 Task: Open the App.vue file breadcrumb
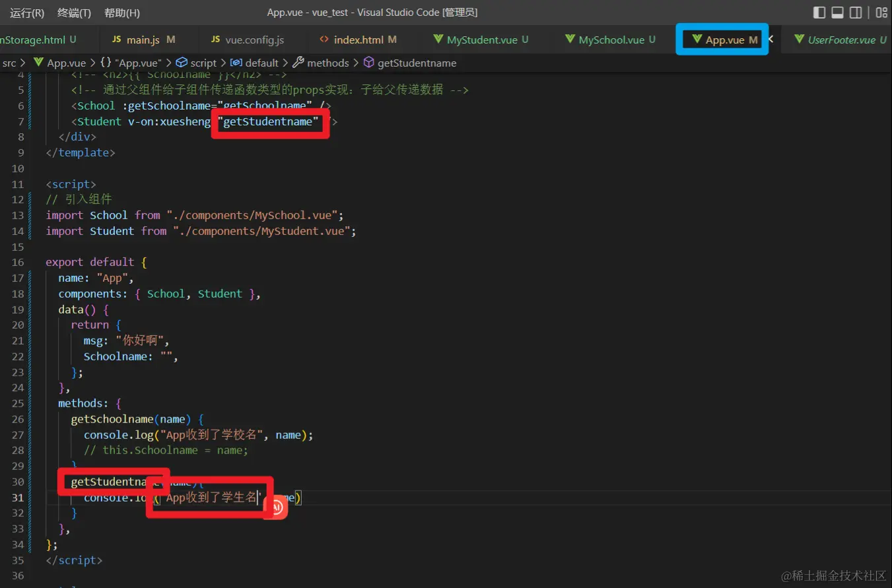pyautogui.click(x=60, y=63)
